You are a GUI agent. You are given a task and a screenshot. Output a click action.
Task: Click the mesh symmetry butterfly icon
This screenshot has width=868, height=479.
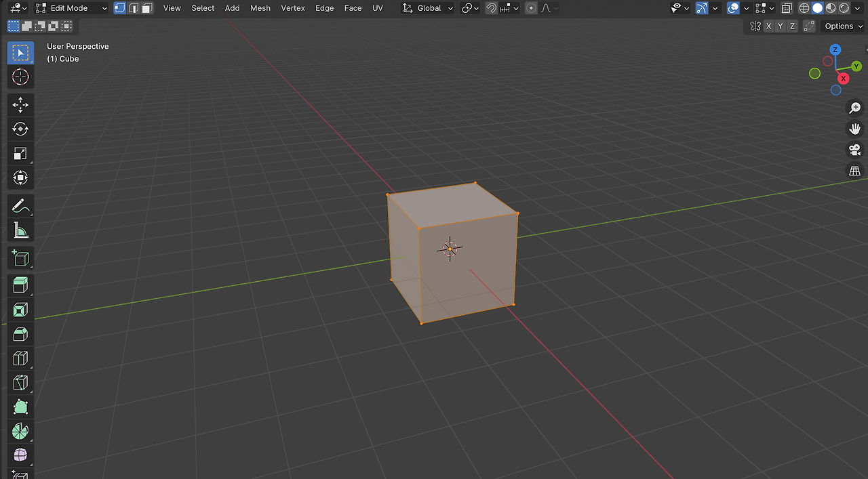tap(755, 26)
